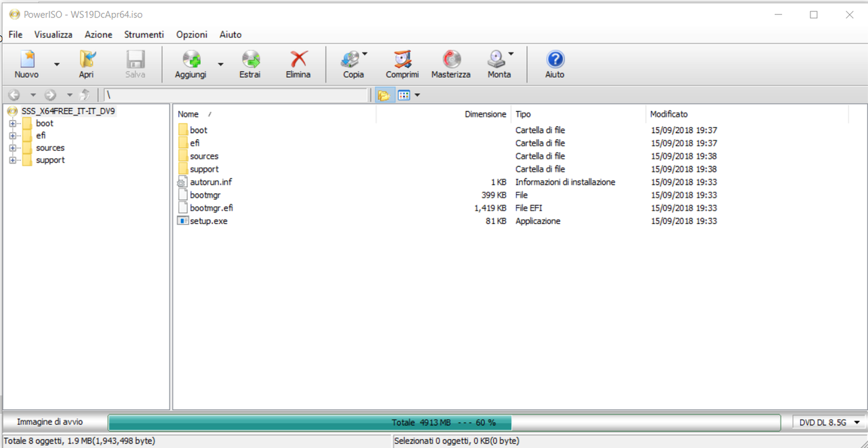The width and height of the screenshot is (868, 448).
Task: Click the Aggiungi add-files toolbar icon
Action: tap(191, 59)
